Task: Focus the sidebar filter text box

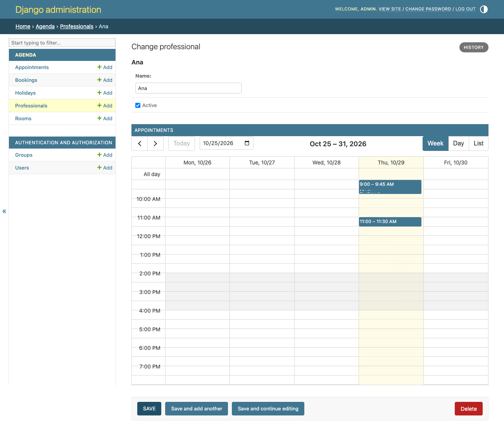Action: tap(62, 43)
